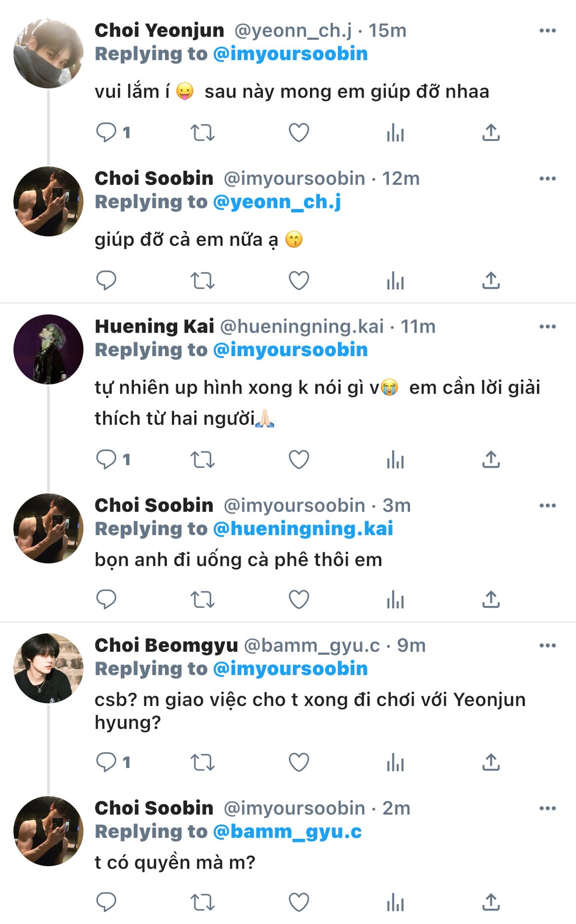The image size is (576, 924).
Task: View analytics for Soobin's 12m tweet
Action: point(395,281)
